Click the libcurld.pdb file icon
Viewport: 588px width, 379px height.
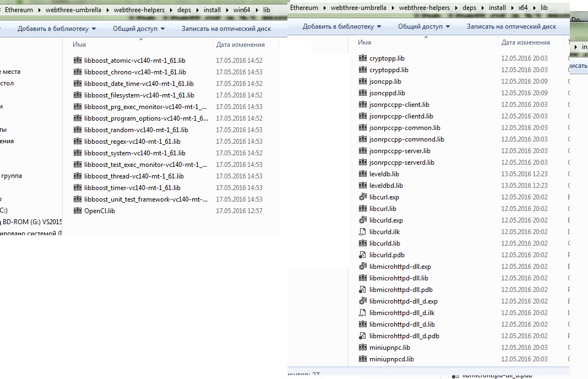coord(363,255)
